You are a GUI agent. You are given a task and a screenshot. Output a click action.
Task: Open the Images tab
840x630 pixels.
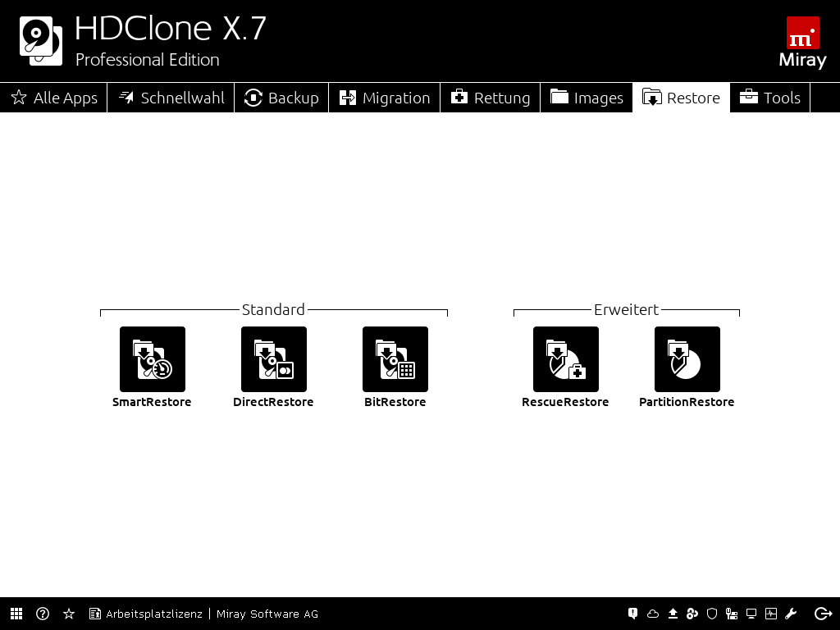click(587, 98)
